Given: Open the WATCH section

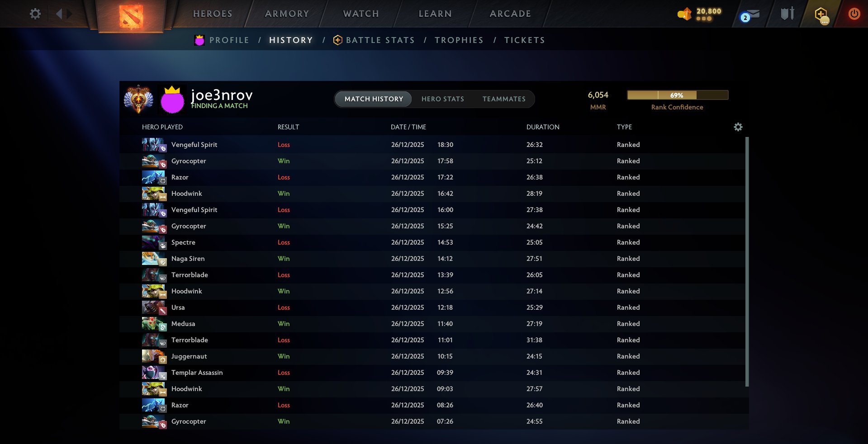Looking at the screenshot, I should coord(360,14).
